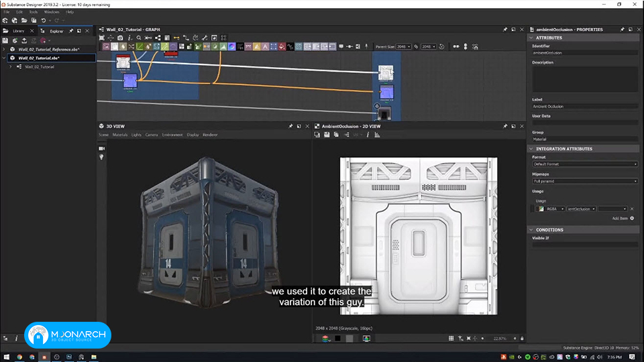Add the colorful HSL node from node bar
The width and height of the screenshot is (644, 362).
231,47
